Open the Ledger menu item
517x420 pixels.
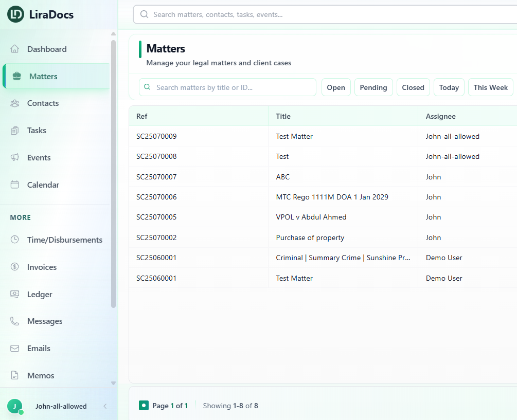40,295
